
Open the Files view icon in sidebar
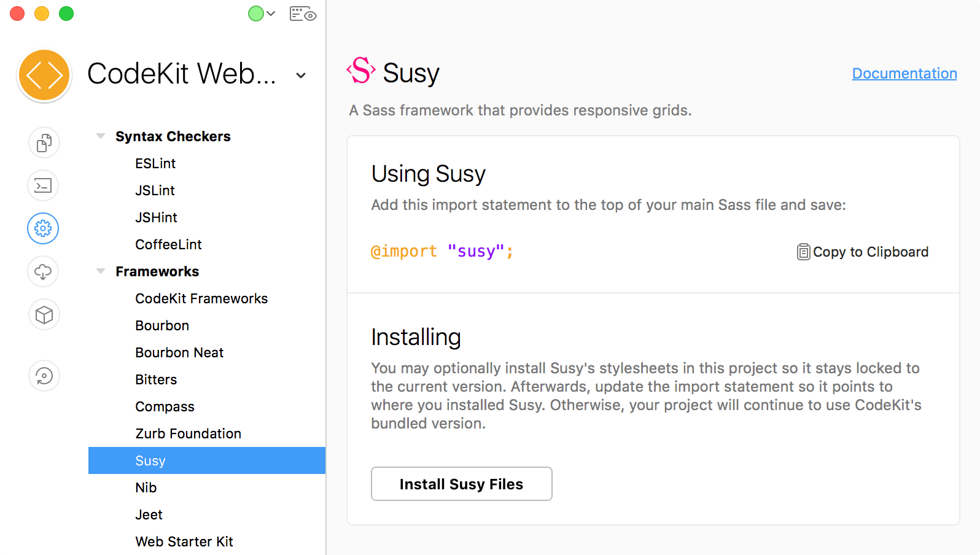(x=44, y=143)
